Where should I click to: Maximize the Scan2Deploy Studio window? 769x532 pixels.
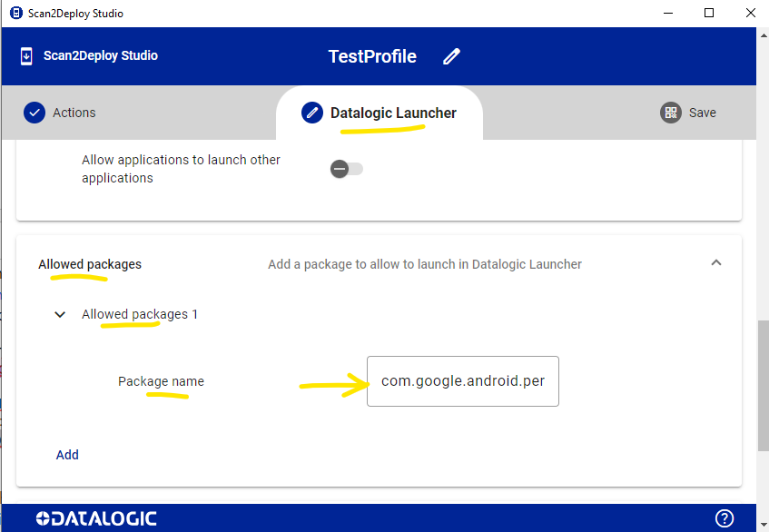tap(709, 14)
